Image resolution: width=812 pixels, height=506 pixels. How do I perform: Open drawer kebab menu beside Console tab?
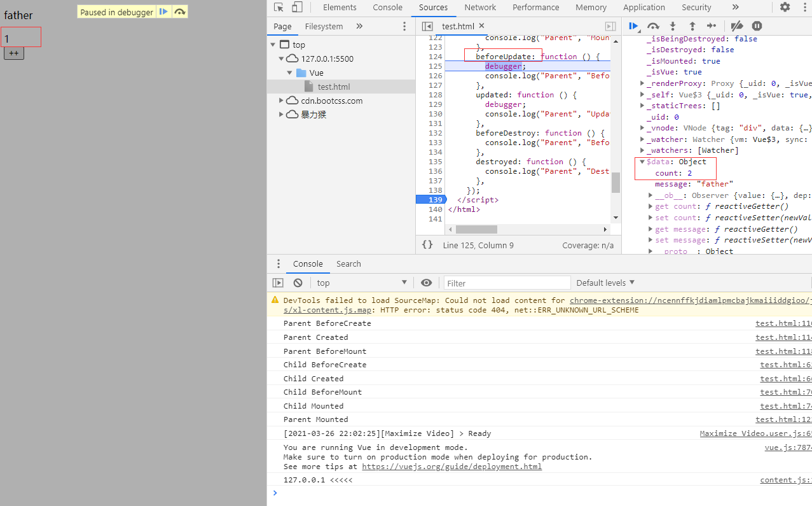[x=278, y=264]
